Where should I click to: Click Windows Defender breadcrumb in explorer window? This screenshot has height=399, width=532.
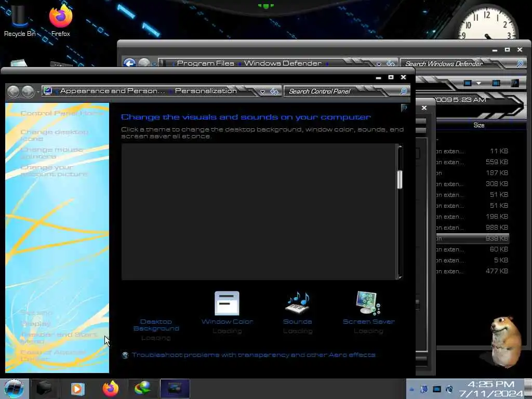[x=283, y=63]
